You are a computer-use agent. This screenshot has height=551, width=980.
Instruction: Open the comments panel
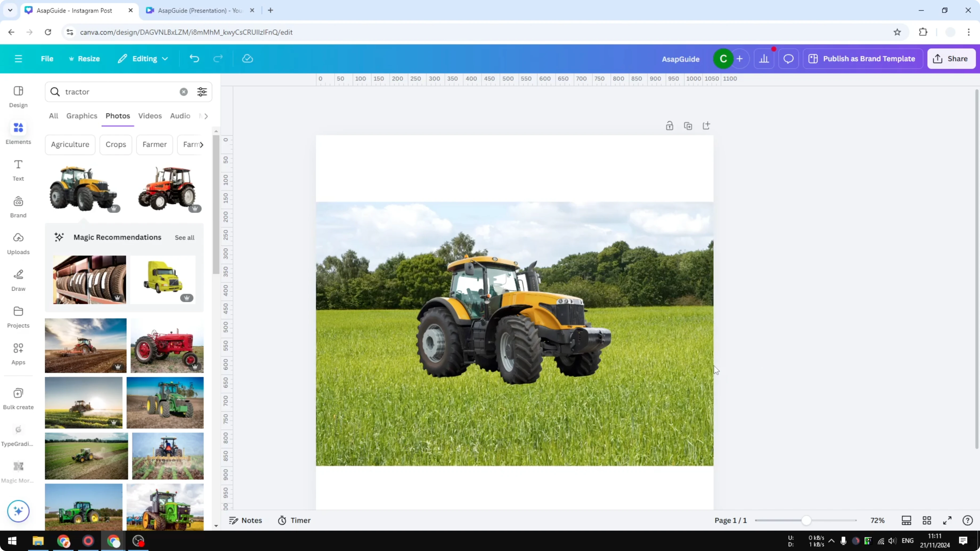pyautogui.click(x=788, y=58)
